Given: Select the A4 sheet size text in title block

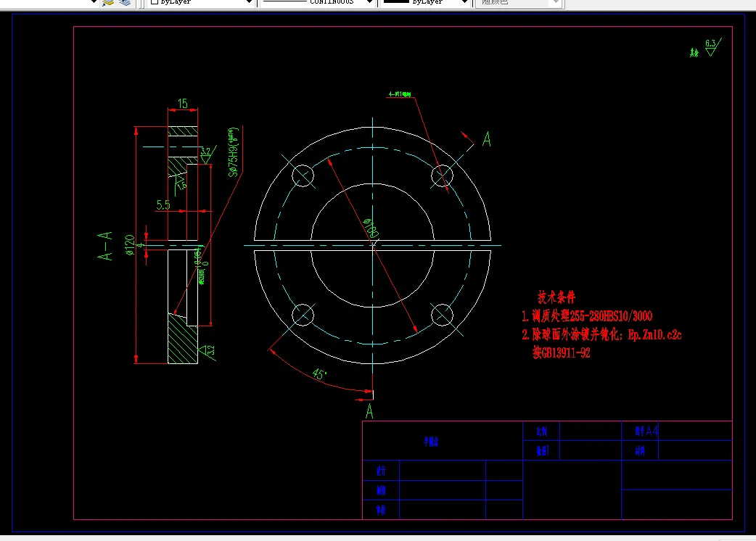Looking at the screenshot, I should pyautogui.click(x=652, y=431).
